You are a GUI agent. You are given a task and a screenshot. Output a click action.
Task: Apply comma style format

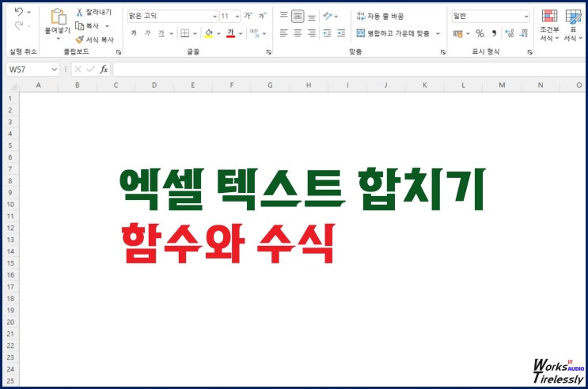(x=495, y=33)
